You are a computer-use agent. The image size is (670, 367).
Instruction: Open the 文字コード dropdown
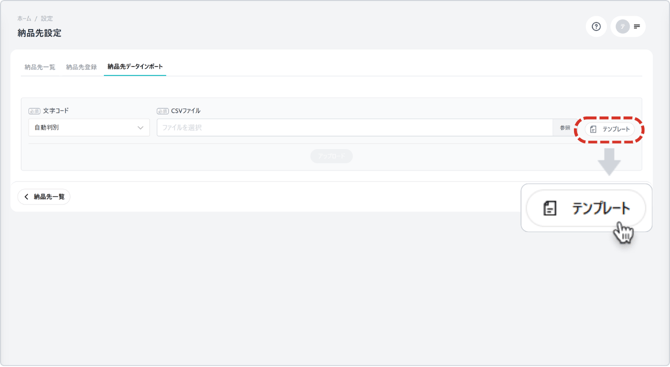coord(89,128)
